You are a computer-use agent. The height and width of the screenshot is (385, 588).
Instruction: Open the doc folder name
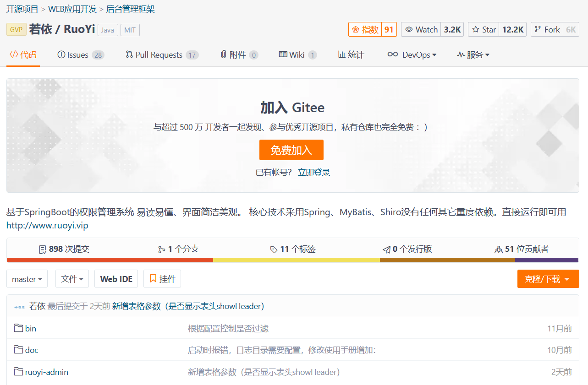click(32, 350)
